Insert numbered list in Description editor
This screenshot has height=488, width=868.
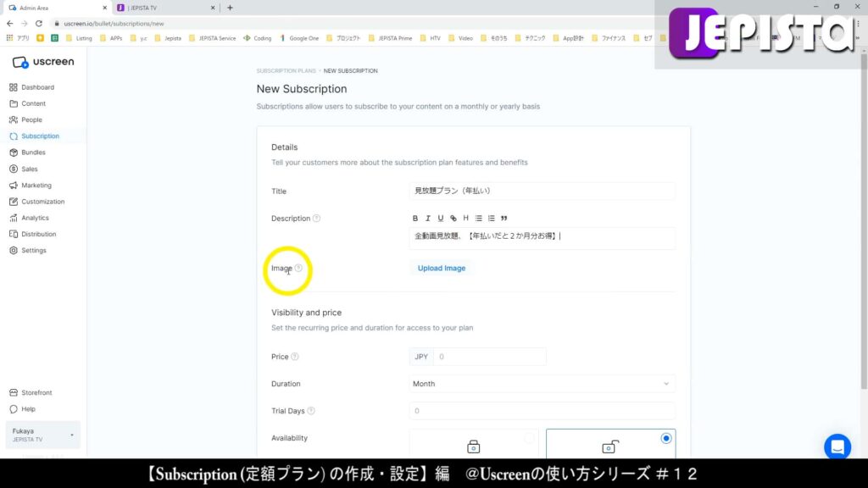[491, 219]
